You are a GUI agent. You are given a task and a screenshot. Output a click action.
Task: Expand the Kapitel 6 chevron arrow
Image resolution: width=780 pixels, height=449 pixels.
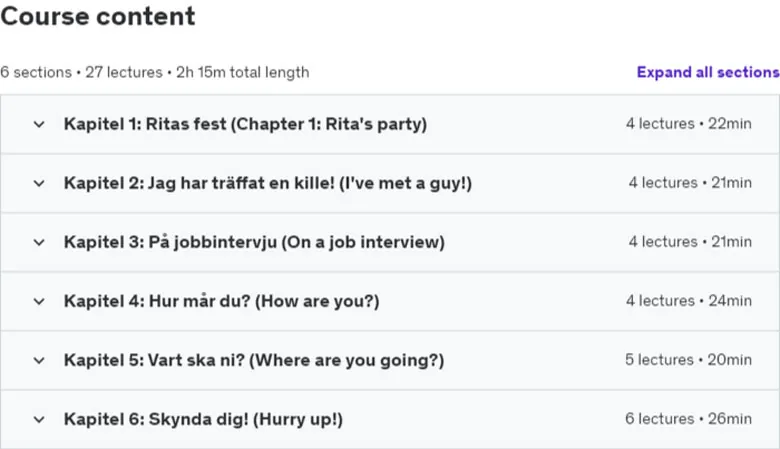(39, 420)
